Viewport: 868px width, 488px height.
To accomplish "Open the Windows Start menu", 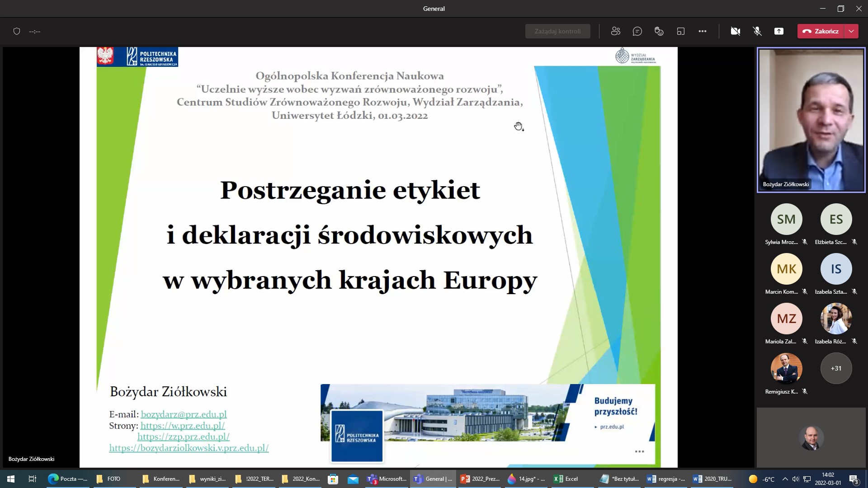I will click(x=9, y=479).
